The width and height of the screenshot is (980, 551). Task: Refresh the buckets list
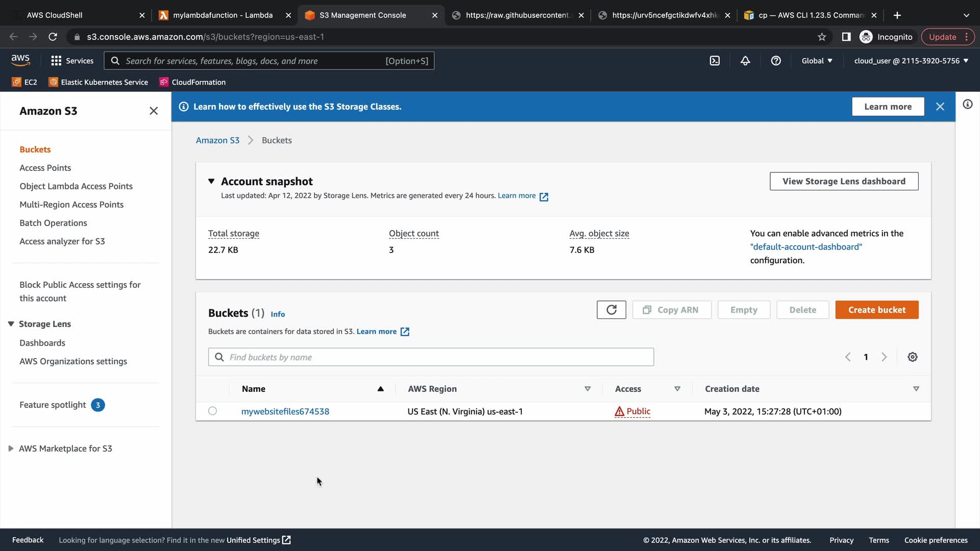(611, 310)
